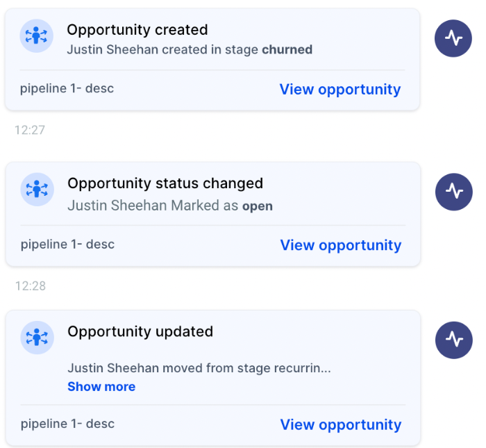486x448 pixels.
Task: Click the 12:27 timestamp
Action: pyautogui.click(x=30, y=129)
